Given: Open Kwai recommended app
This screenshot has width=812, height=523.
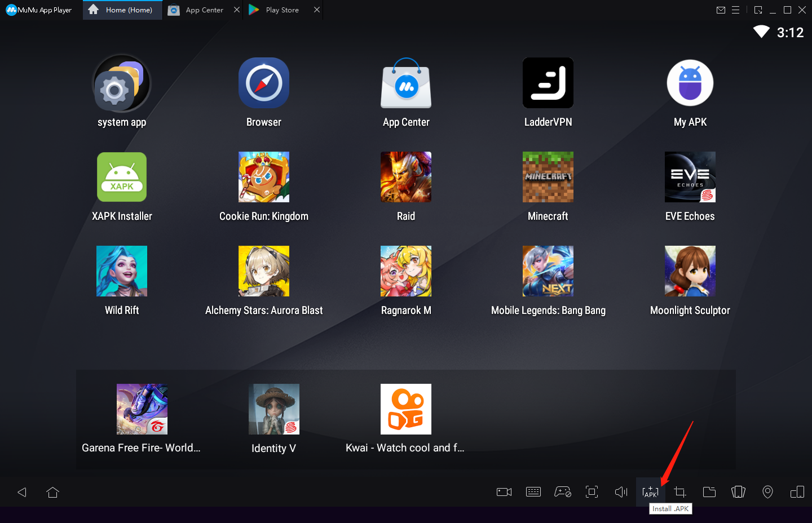Looking at the screenshot, I should [x=406, y=409].
